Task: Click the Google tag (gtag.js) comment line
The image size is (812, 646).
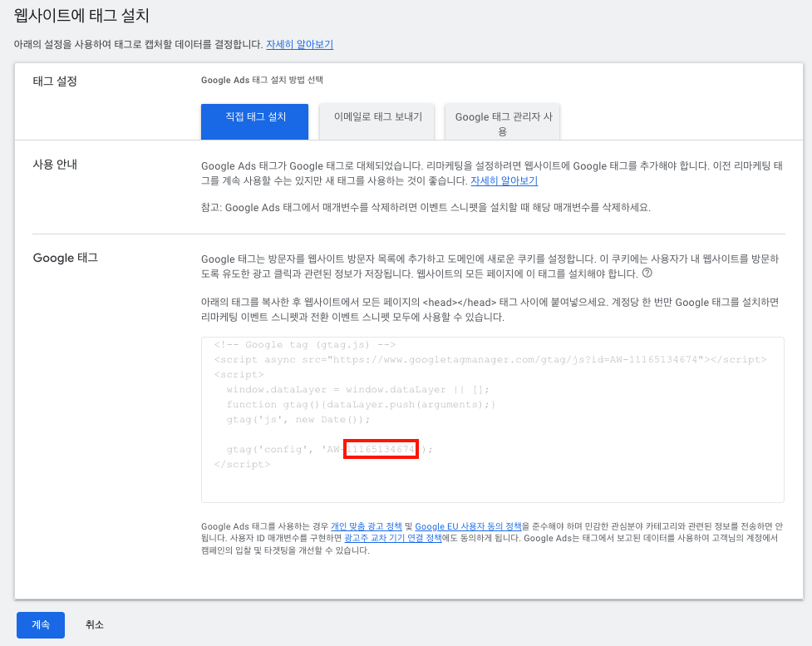Action: [305, 344]
